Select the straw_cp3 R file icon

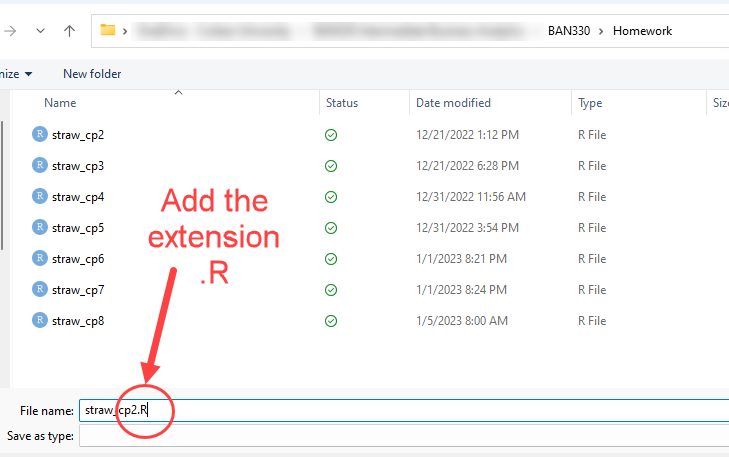click(x=40, y=165)
